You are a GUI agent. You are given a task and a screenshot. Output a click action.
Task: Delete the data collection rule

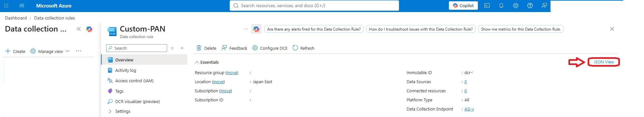click(x=206, y=48)
